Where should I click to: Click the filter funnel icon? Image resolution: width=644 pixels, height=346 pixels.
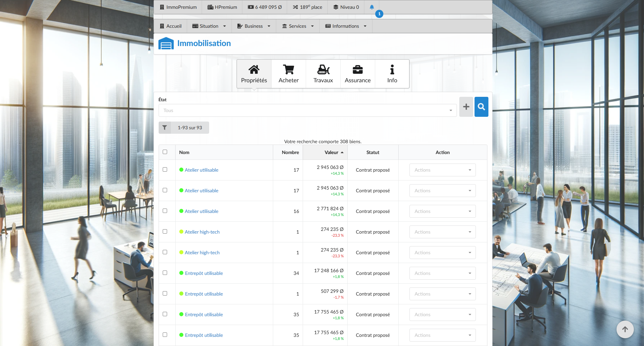[x=165, y=128]
